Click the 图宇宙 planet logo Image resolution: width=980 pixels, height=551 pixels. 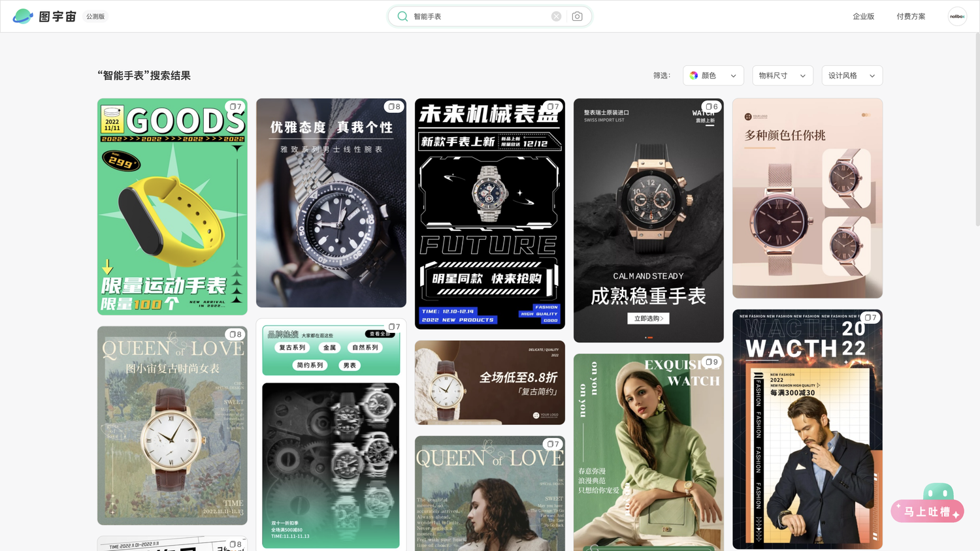[x=23, y=16]
